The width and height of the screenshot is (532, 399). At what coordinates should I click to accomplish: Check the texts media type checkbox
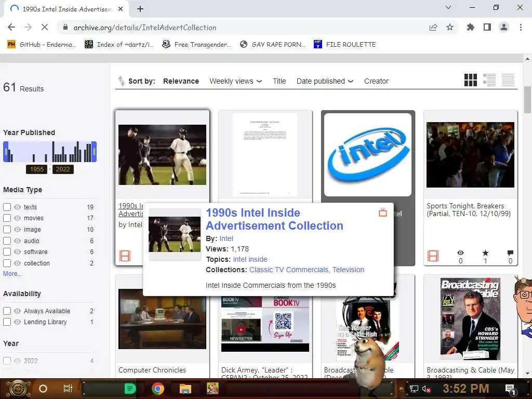pyautogui.click(x=7, y=207)
